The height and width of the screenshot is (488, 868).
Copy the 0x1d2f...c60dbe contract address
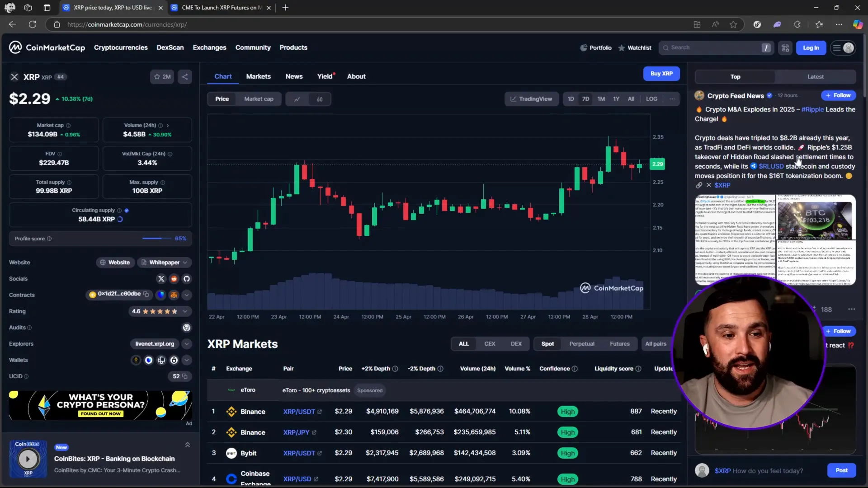point(146,294)
